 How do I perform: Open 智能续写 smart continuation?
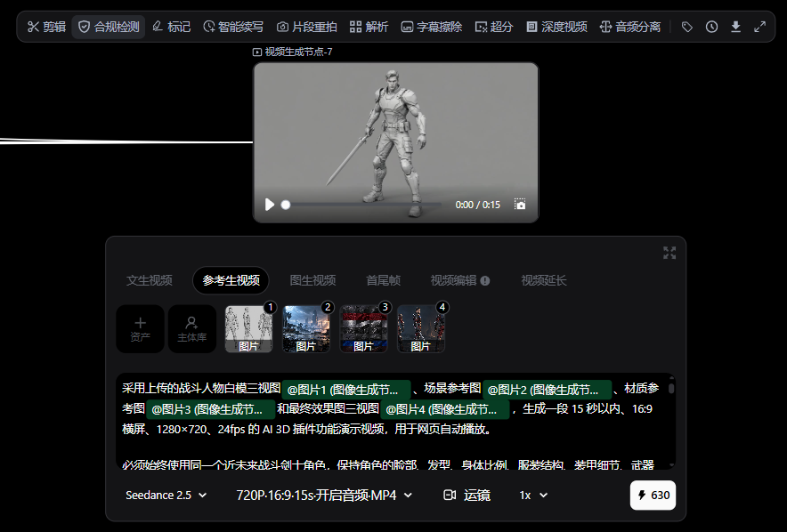pos(233,27)
